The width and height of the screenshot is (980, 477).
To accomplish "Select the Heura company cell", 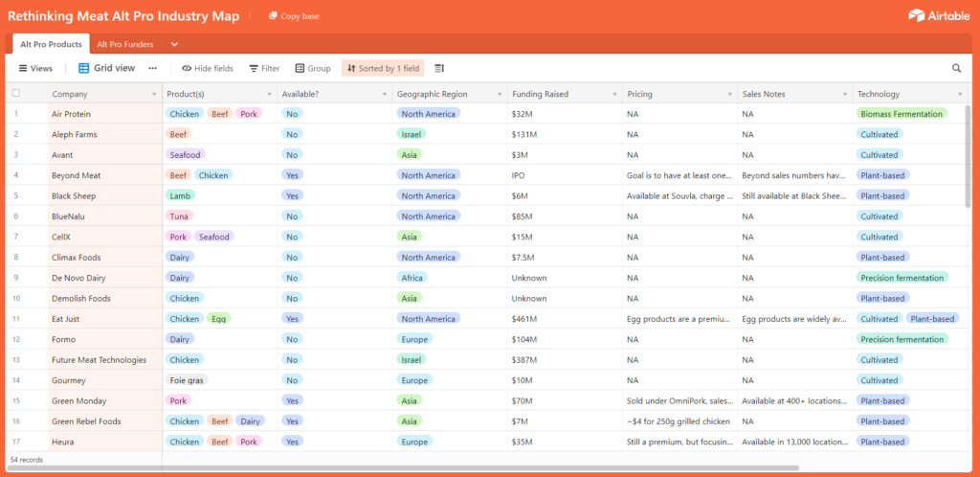I will [x=104, y=442].
